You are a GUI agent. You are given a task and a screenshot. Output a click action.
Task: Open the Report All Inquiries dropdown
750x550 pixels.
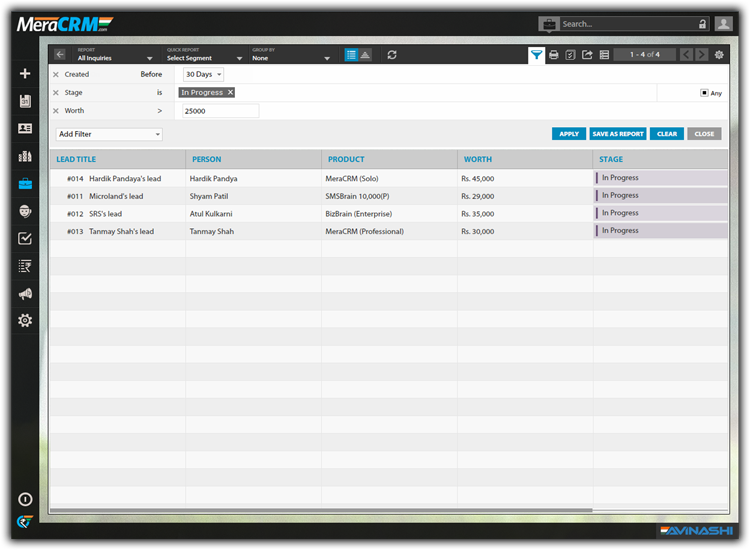click(x=115, y=55)
